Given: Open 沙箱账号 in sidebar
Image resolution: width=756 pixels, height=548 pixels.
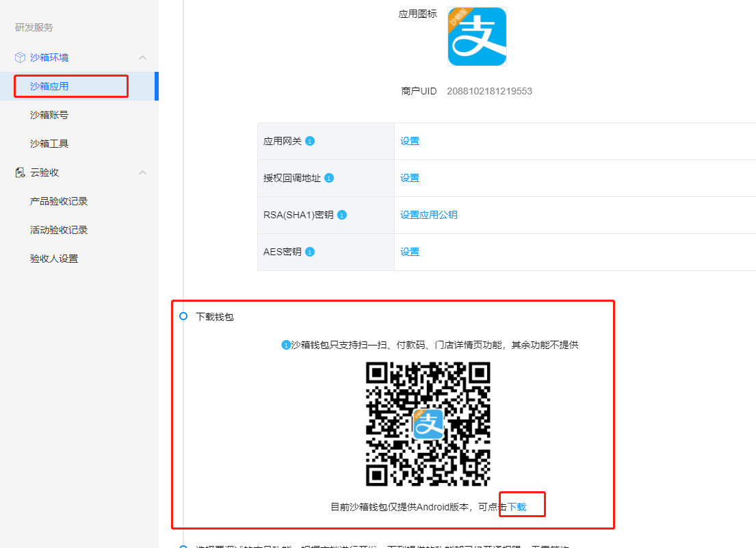Looking at the screenshot, I should click(x=79, y=115).
